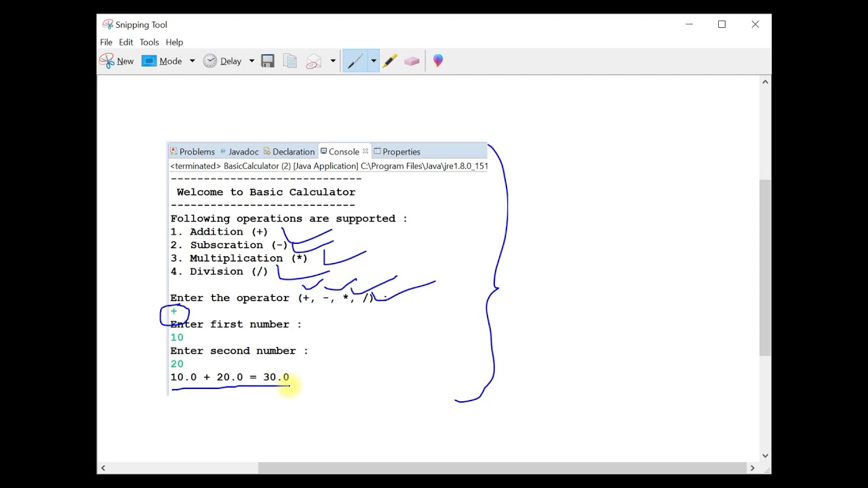The image size is (868, 488).
Task: Click the green '10' input value
Action: point(177,338)
